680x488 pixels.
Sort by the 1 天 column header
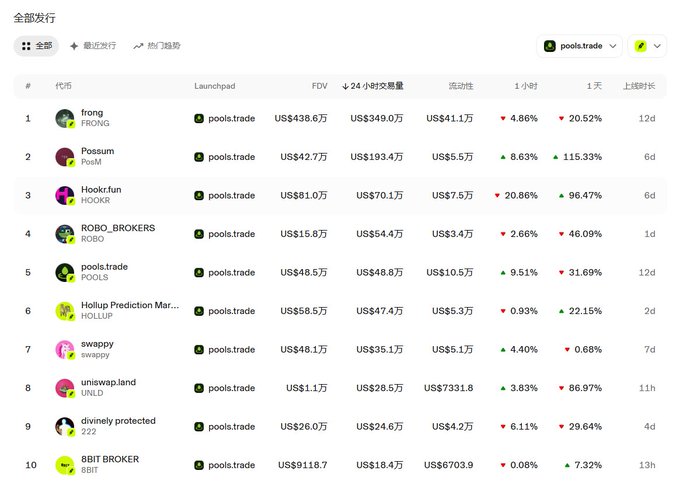pyautogui.click(x=594, y=86)
